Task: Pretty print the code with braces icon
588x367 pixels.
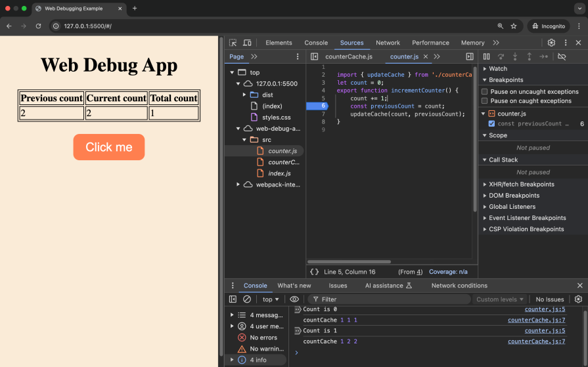Action: coord(314,272)
